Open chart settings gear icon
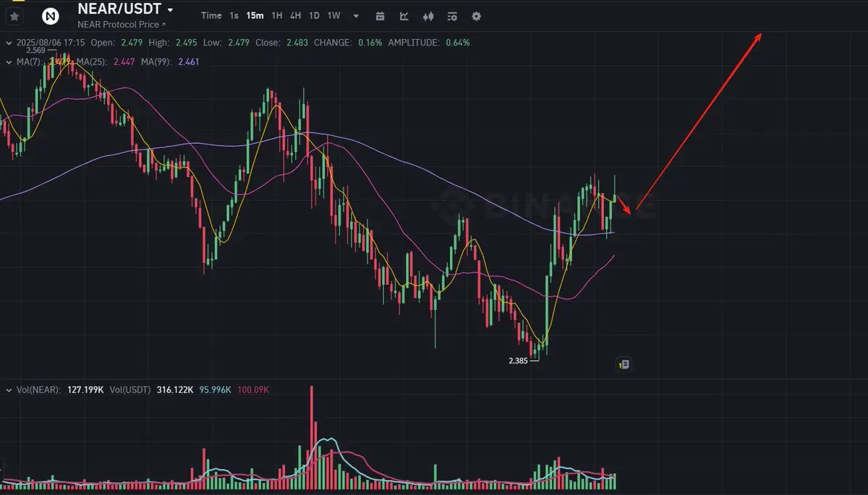This screenshot has height=495, width=868. point(476,16)
